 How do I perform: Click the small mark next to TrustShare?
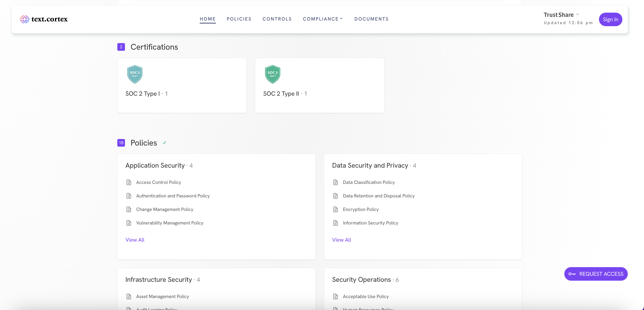[578, 14]
